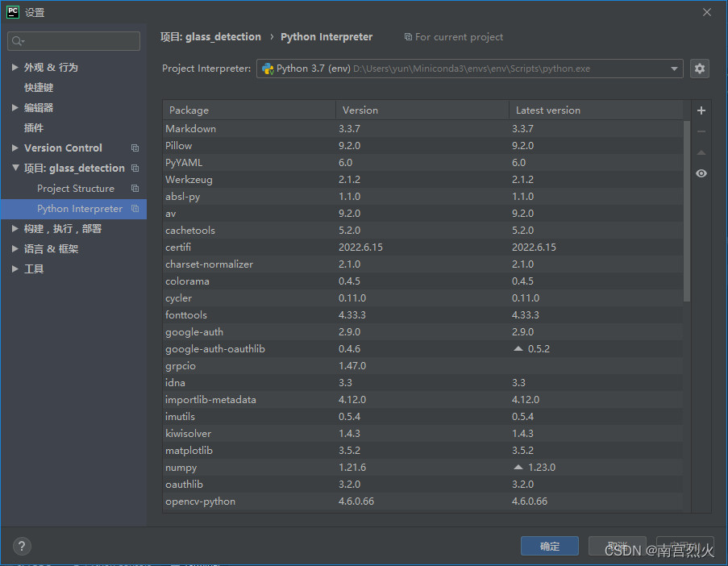This screenshot has width=728, height=566.
Task: Select the google-auth-oauthlib package row
Action: (423, 349)
